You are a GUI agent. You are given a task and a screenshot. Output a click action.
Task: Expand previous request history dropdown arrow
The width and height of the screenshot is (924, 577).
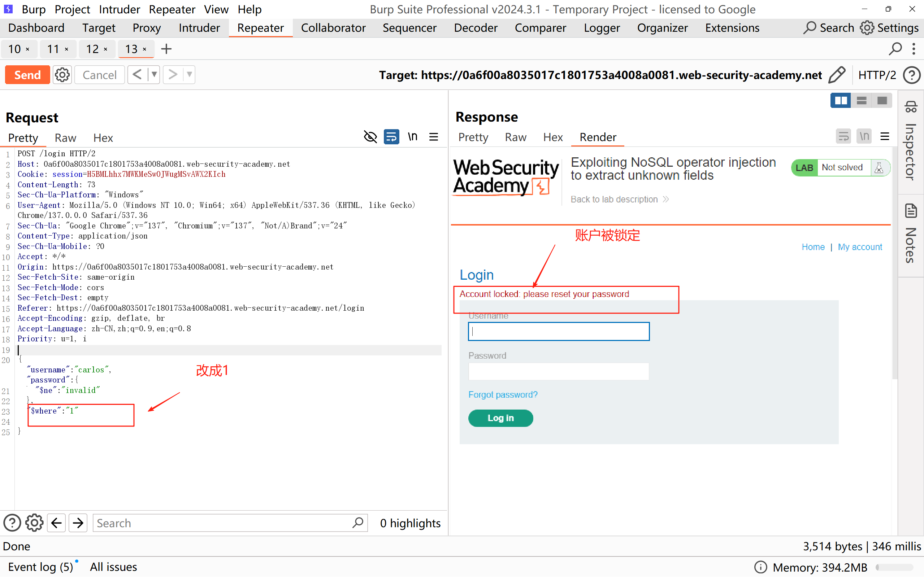coord(154,74)
